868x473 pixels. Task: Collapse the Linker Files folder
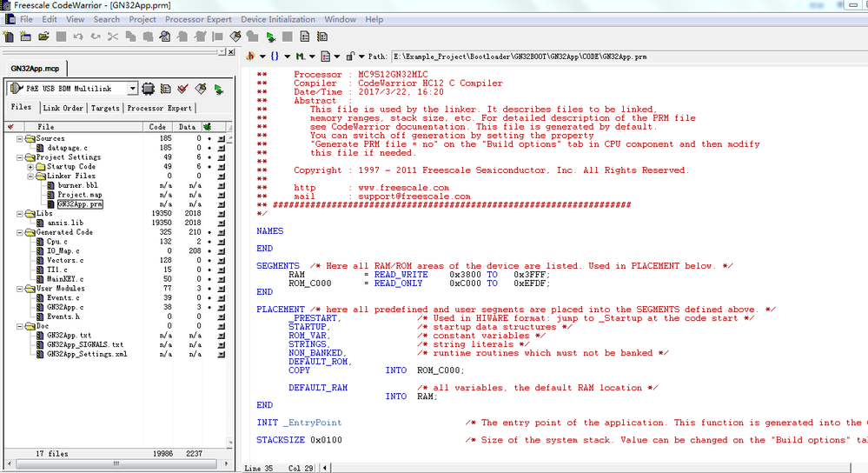click(30, 177)
